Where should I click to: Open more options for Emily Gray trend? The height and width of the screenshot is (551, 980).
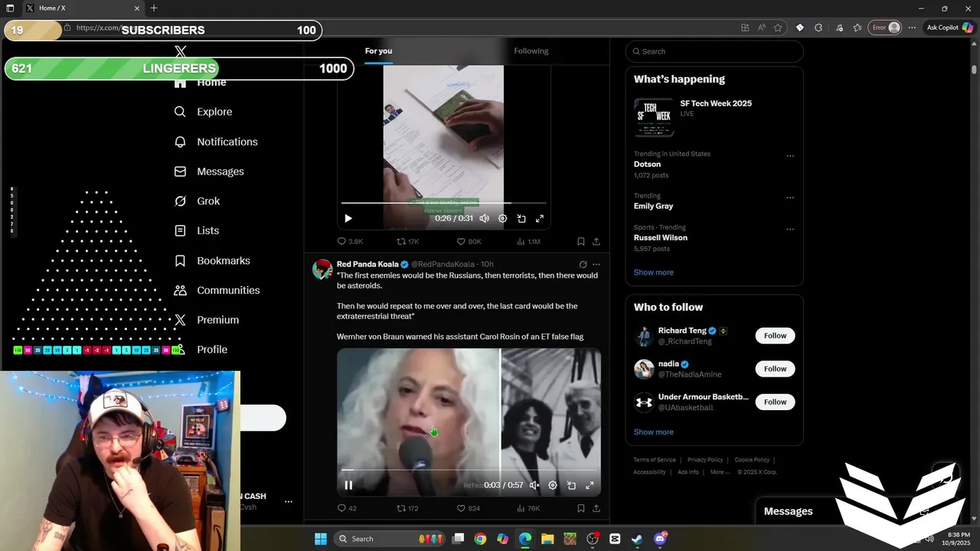(x=790, y=197)
